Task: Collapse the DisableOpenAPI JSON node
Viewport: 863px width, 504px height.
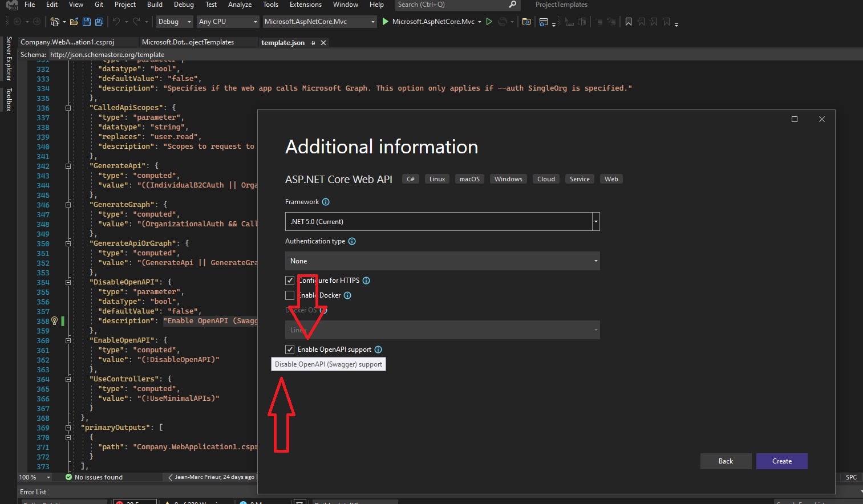Action: point(68,282)
